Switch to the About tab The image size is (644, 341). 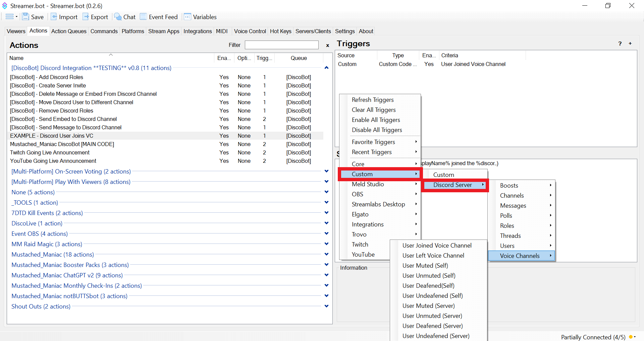366,31
